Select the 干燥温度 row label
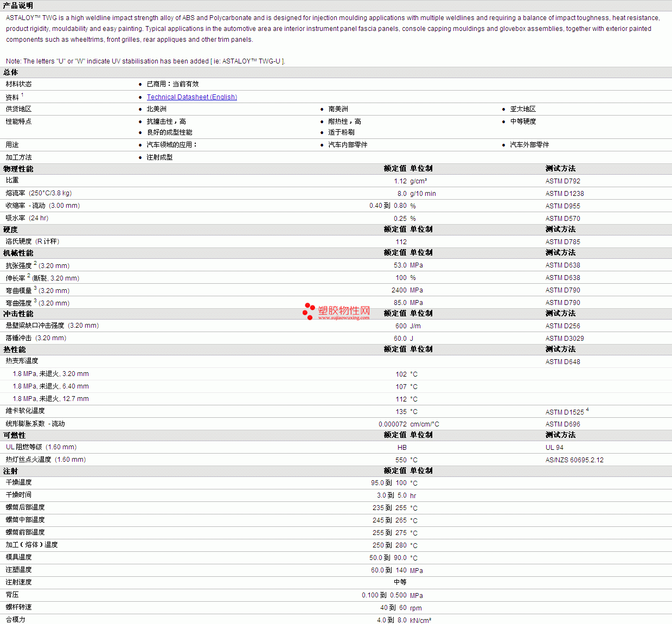Image resolution: width=672 pixels, height=624 pixels. tap(19, 482)
